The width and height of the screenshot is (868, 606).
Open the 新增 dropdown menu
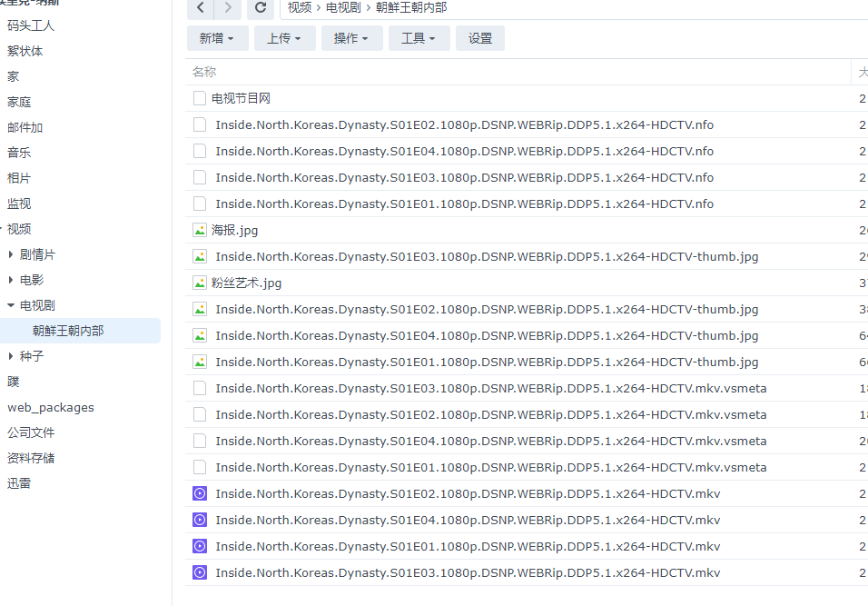pyautogui.click(x=217, y=38)
